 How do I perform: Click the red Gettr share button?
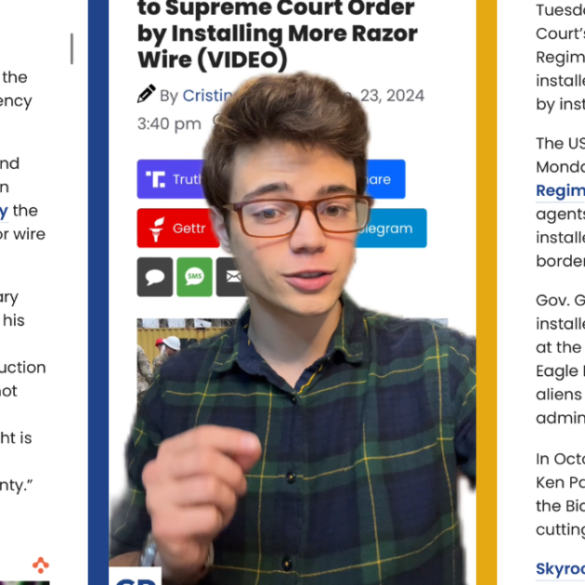click(x=178, y=228)
